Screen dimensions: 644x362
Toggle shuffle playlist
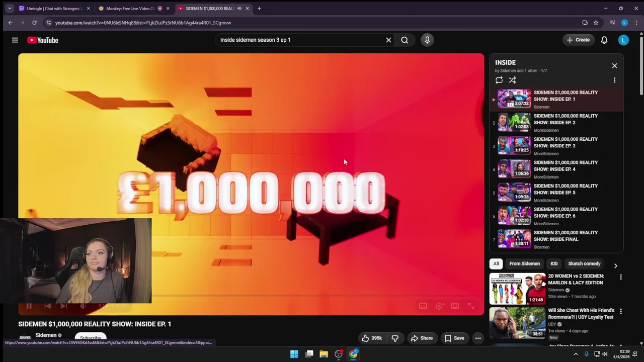pyautogui.click(x=512, y=80)
